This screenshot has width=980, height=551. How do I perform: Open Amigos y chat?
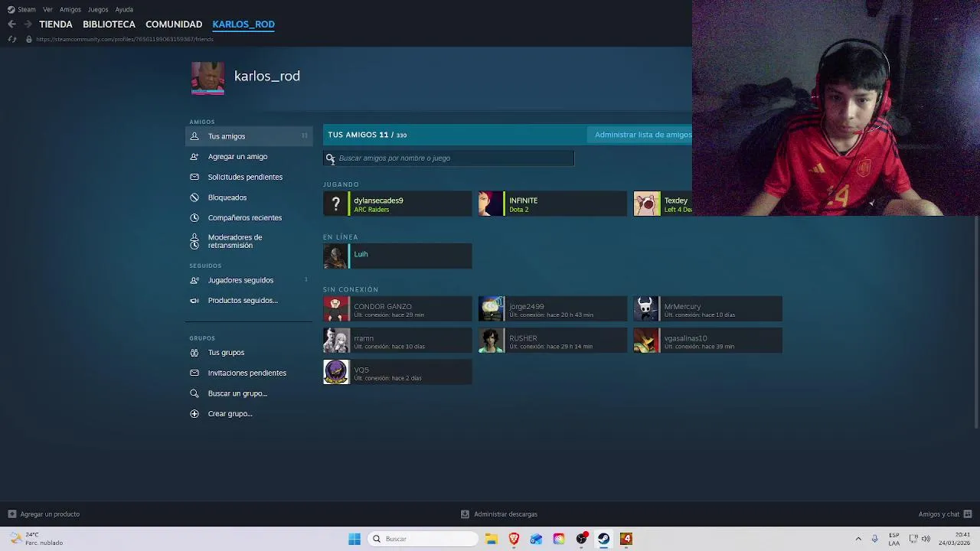pos(945,514)
